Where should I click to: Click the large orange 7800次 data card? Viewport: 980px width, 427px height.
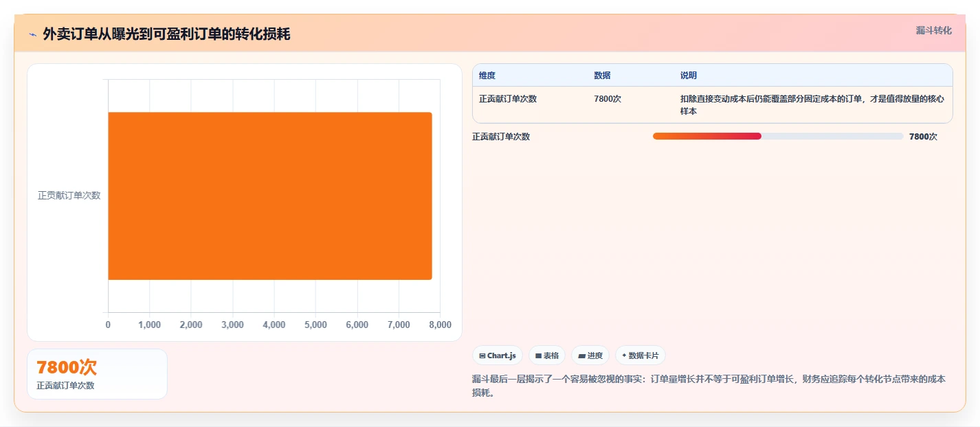click(97, 374)
